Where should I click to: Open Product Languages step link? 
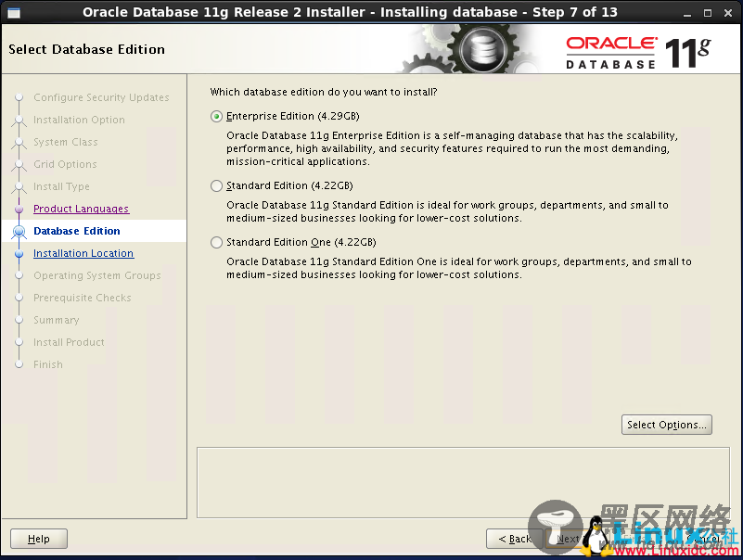click(x=81, y=209)
